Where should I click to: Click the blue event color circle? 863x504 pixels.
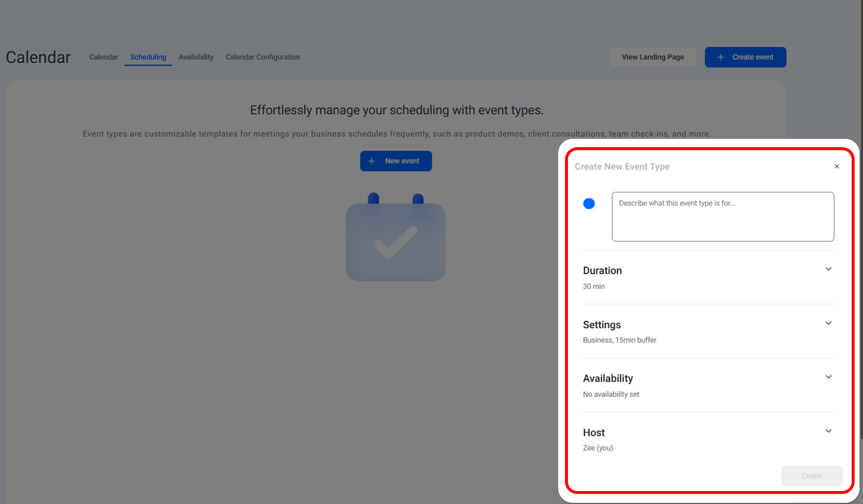point(589,204)
